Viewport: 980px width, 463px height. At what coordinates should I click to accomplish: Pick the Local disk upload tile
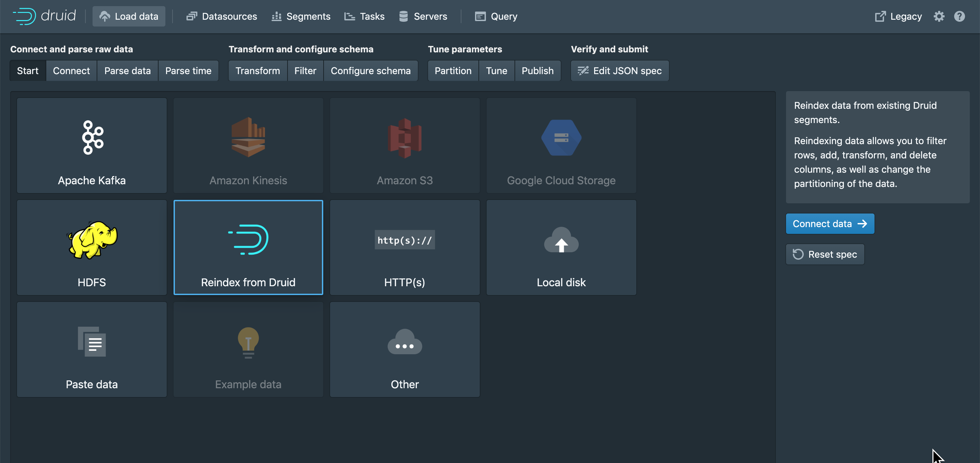[561, 247]
